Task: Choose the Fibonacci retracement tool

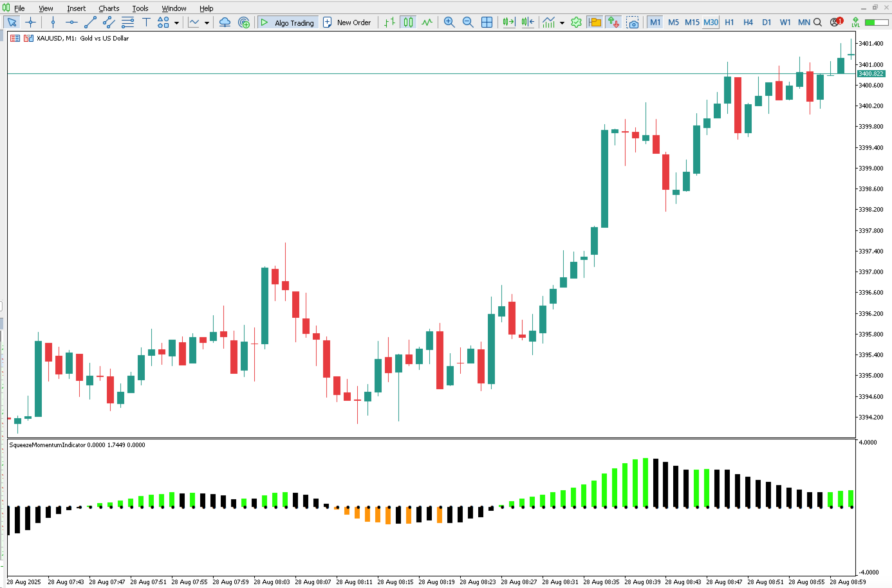Action: pos(127,23)
